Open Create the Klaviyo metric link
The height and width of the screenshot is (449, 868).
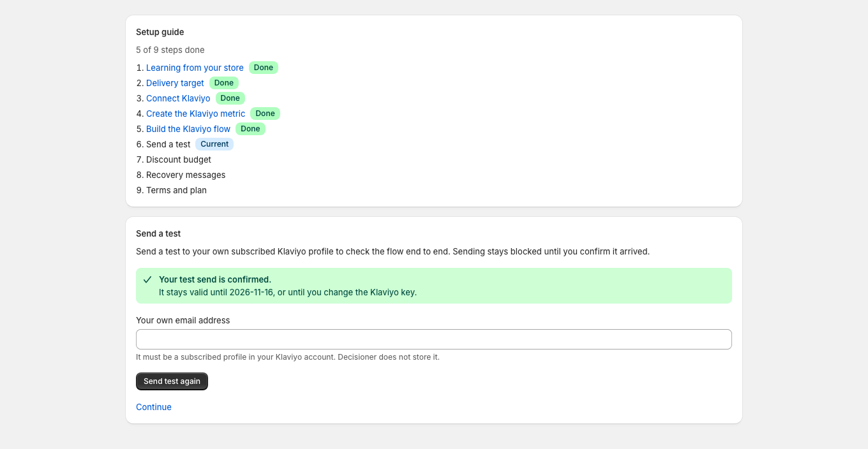(x=195, y=114)
